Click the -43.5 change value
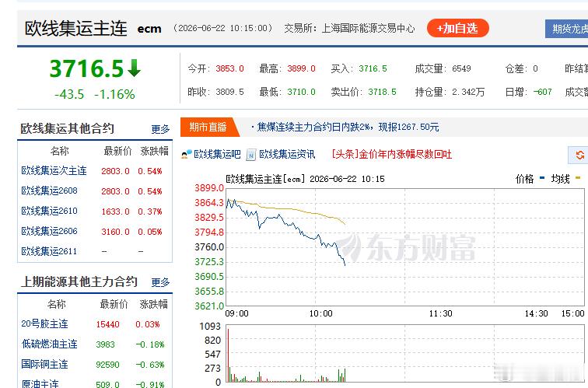 tap(69, 94)
